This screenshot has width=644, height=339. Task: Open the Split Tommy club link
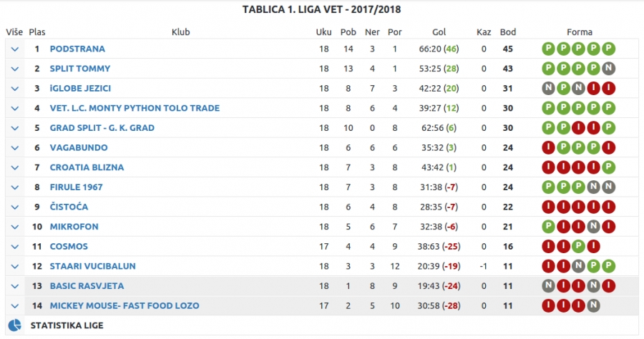pos(80,69)
